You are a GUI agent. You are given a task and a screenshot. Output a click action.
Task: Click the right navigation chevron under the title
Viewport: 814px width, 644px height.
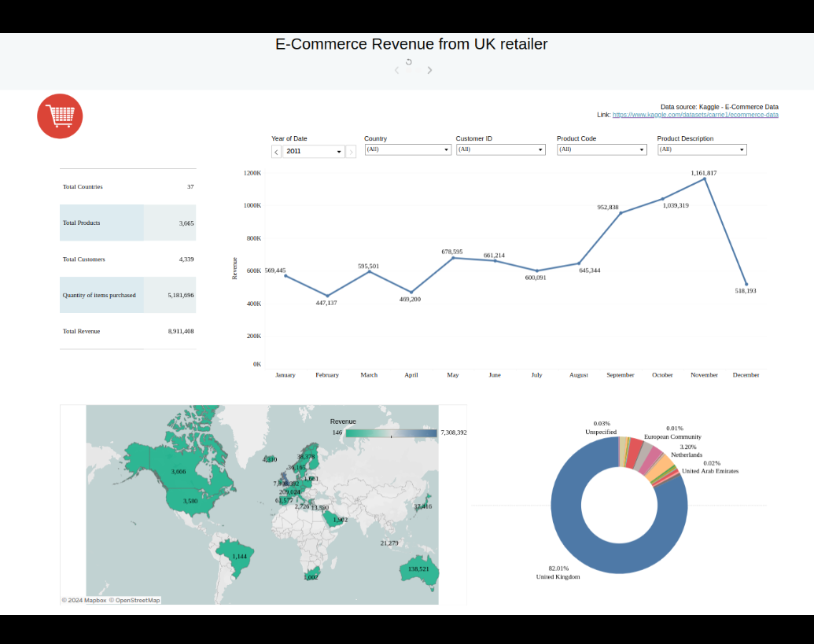click(429, 70)
